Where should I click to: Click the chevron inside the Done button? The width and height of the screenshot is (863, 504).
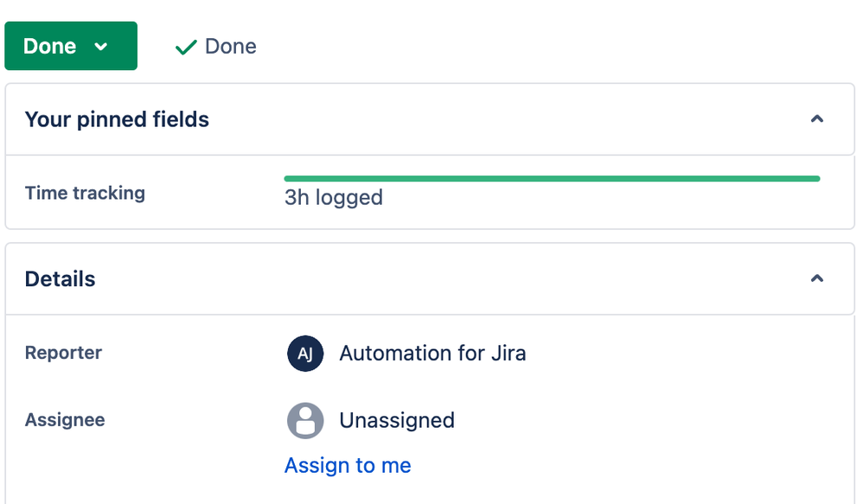100,47
